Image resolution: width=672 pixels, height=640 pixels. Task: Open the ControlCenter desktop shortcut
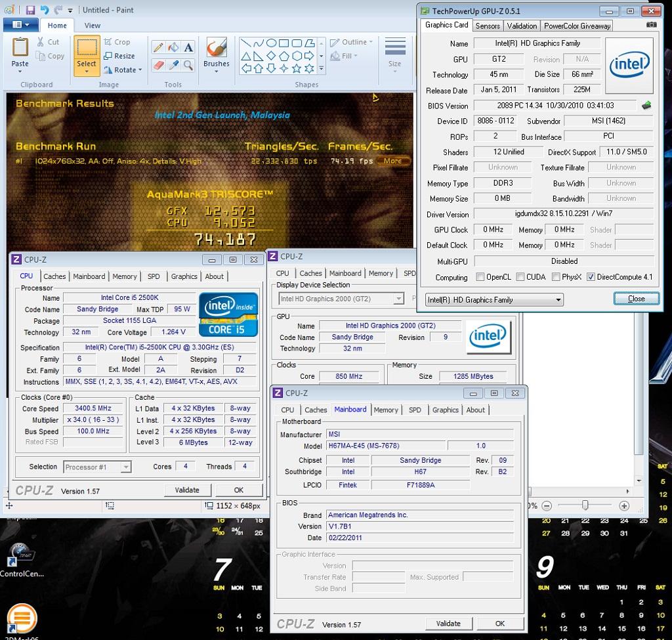click(x=20, y=559)
